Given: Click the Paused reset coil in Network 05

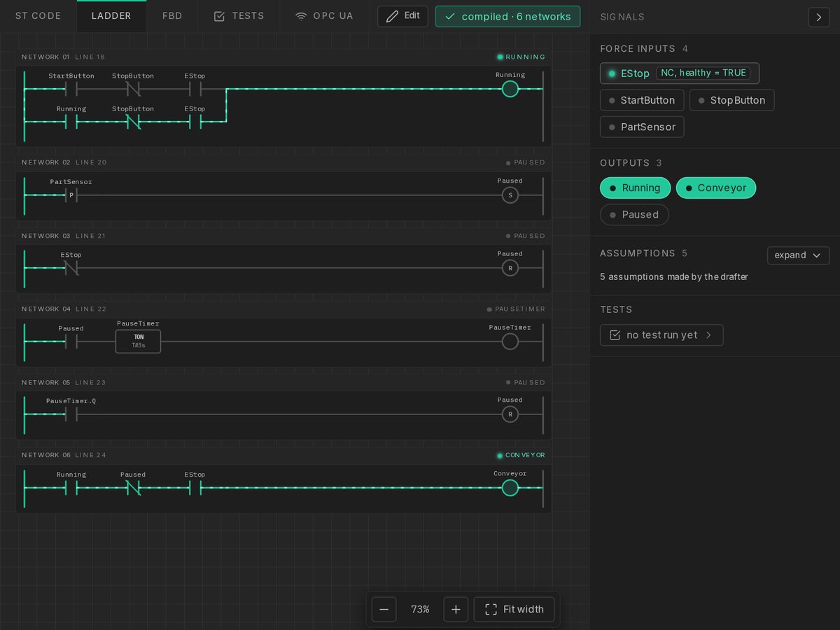Looking at the screenshot, I should (x=510, y=414).
